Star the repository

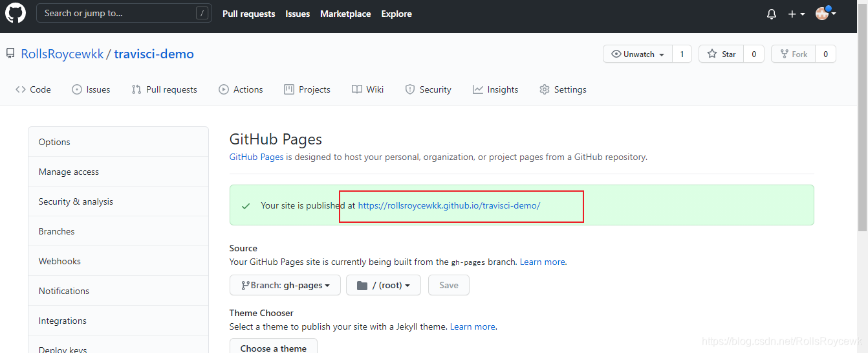coord(721,54)
